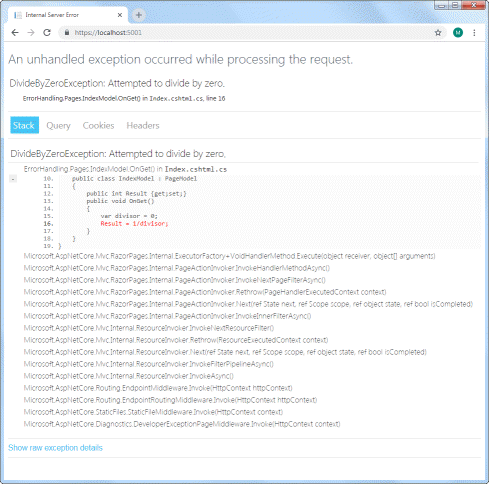Click the page favicon on the tab
This screenshot has width=489, height=484.
18,15
